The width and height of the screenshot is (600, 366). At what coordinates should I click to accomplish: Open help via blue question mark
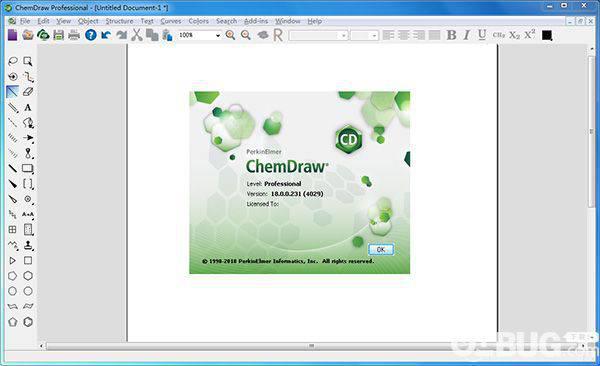click(x=91, y=35)
